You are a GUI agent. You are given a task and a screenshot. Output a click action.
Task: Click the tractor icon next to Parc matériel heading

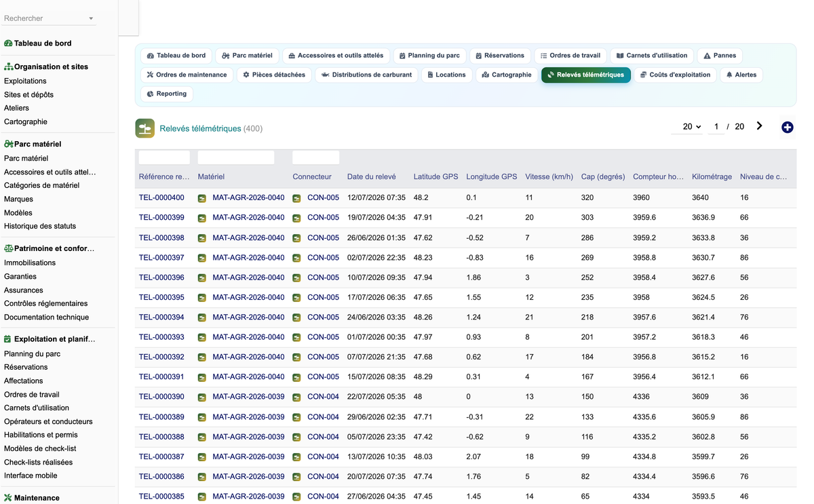click(9, 144)
